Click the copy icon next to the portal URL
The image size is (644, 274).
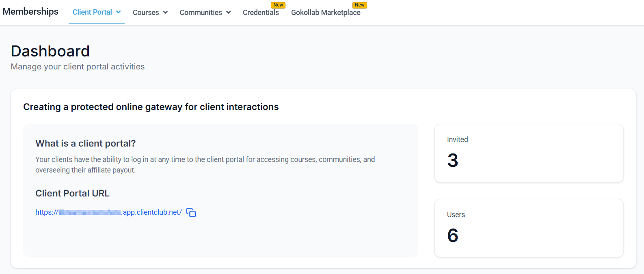click(x=190, y=212)
